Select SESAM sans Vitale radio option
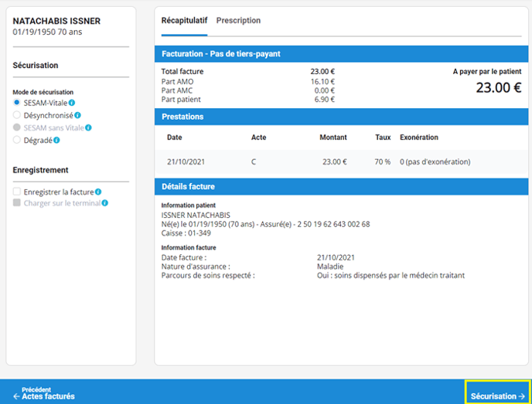The image size is (532, 404). 17,127
